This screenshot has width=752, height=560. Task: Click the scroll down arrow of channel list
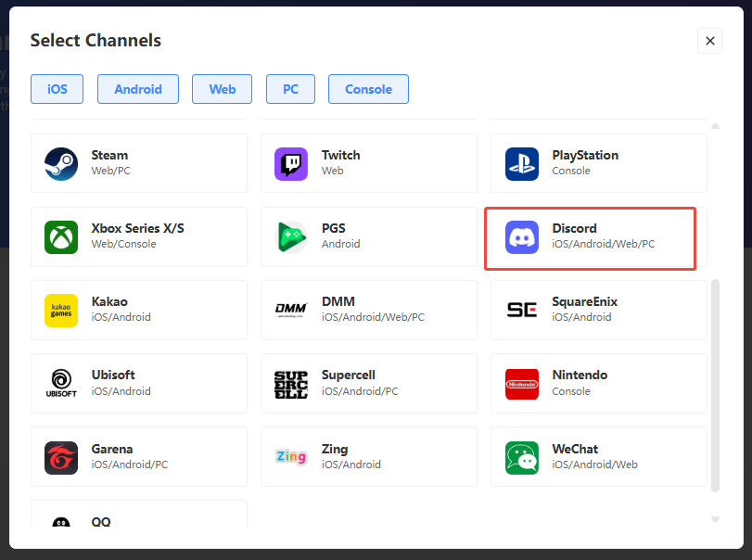tap(715, 520)
